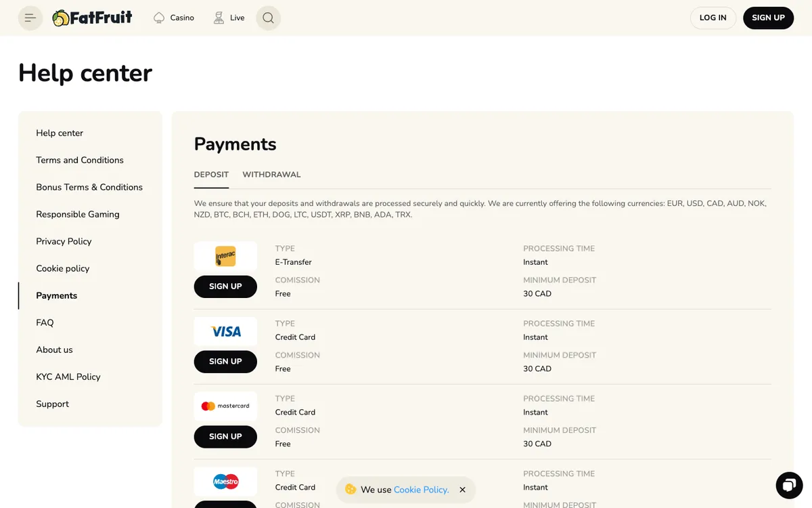Select Payments in the sidebar
This screenshot has height=508, width=812.
click(57, 296)
